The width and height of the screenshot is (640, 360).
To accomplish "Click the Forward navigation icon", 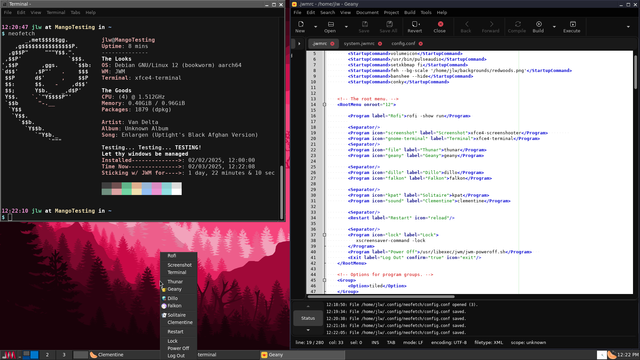I will click(x=491, y=24).
